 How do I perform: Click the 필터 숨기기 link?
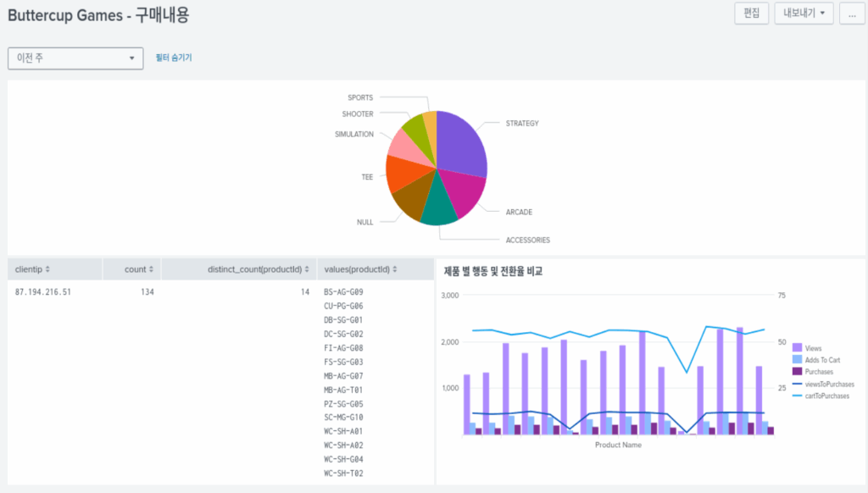[174, 58]
